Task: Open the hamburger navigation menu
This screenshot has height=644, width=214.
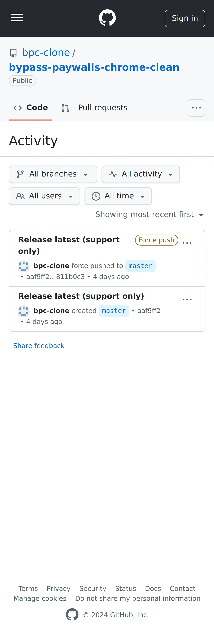Action: click(17, 18)
